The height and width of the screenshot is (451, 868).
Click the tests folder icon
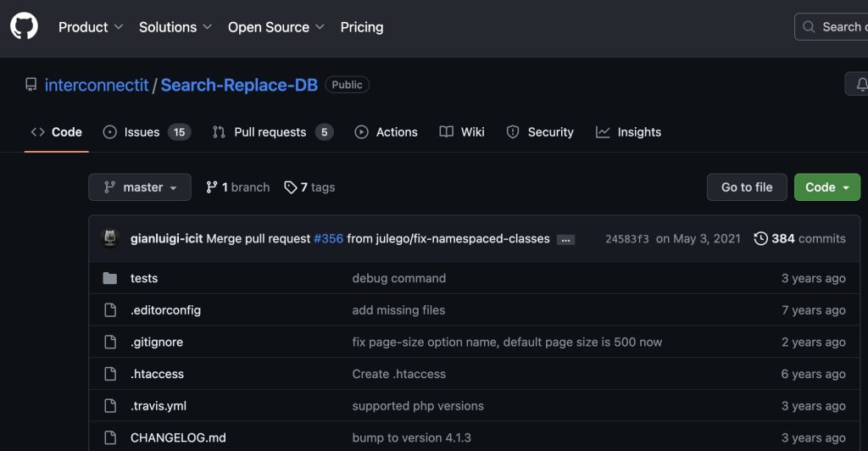click(109, 278)
